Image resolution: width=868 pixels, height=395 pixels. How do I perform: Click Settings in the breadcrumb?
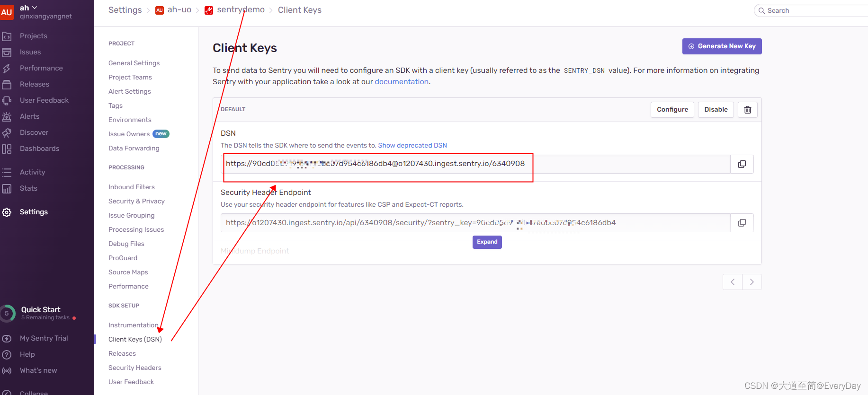125,10
